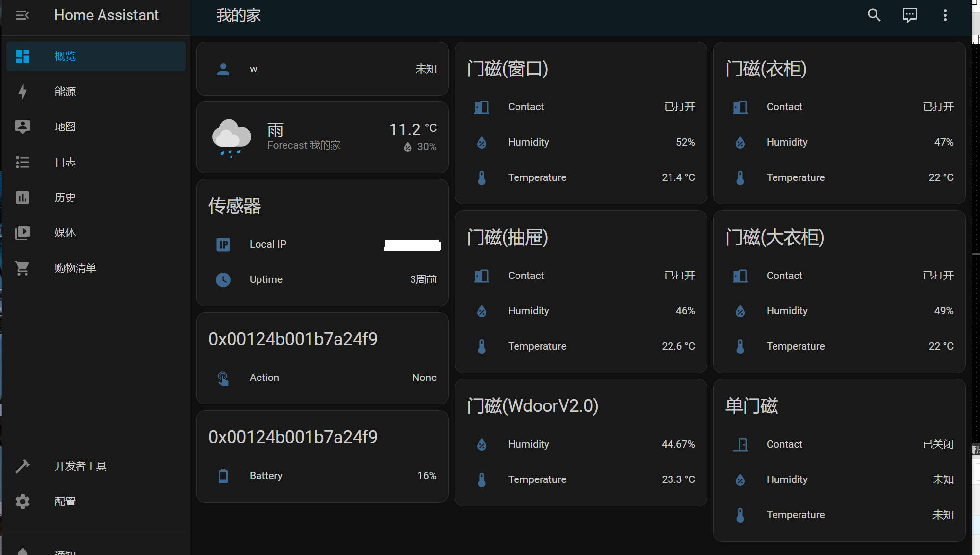The height and width of the screenshot is (555, 980).
Task: Click the 配置 settings gear icon
Action: coord(23,502)
